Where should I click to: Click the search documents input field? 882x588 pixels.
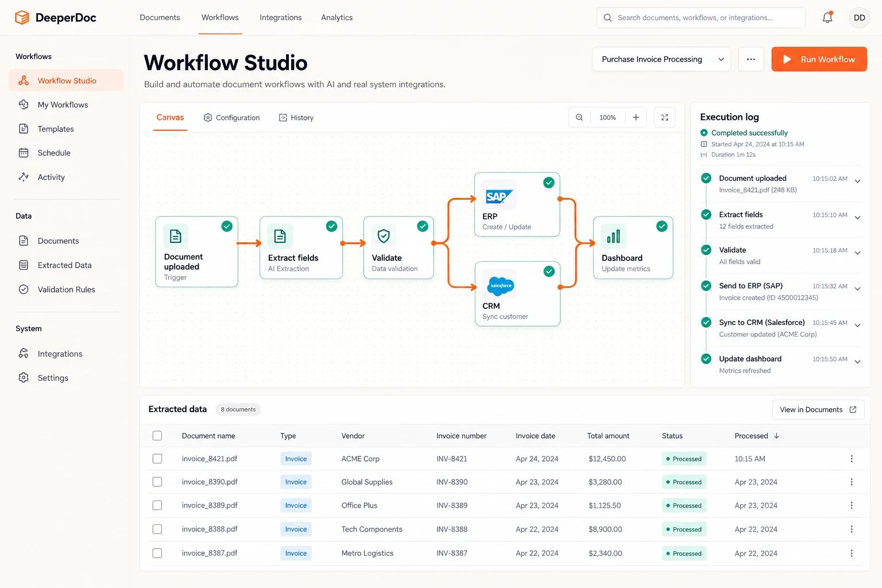pyautogui.click(x=701, y=18)
